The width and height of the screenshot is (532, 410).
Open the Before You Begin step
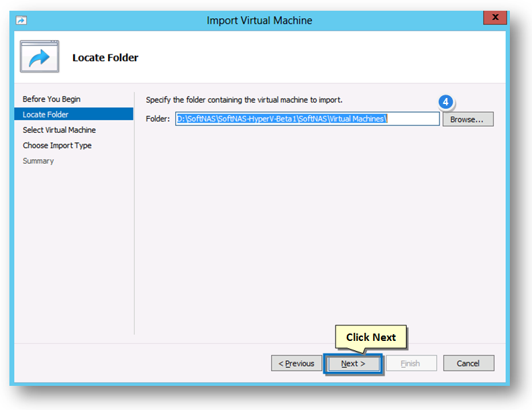[52, 99]
